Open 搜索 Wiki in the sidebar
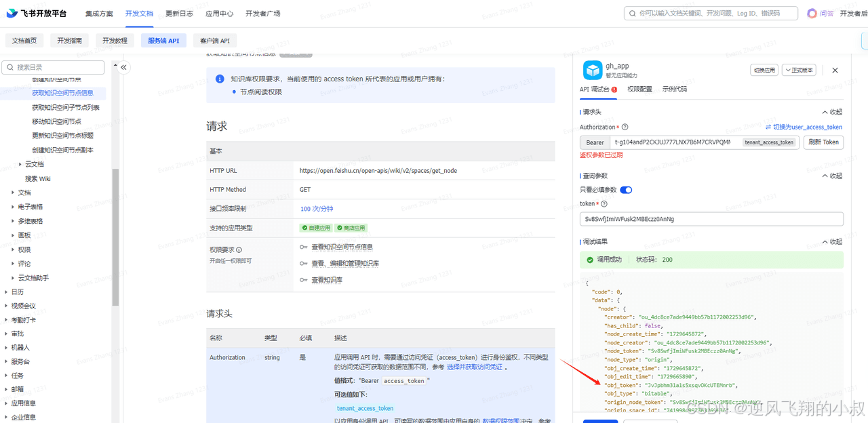Screen dimensions: 868x423 (x=38, y=178)
